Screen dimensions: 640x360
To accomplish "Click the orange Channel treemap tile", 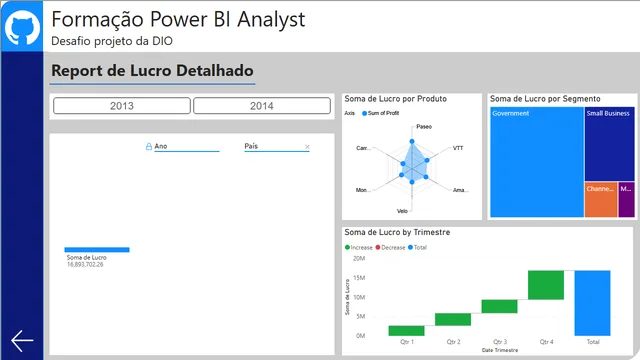I will [601, 200].
